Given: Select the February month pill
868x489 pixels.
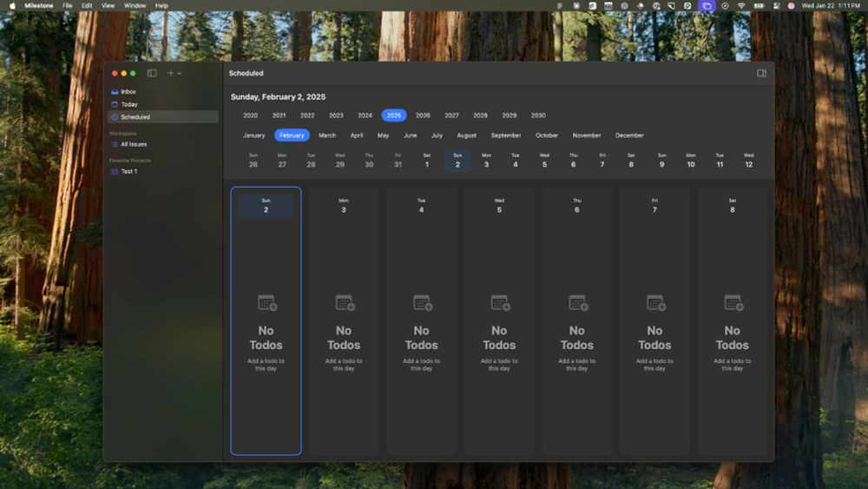Looking at the screenshot, I should pyautogui.click(x=292, y=135).
